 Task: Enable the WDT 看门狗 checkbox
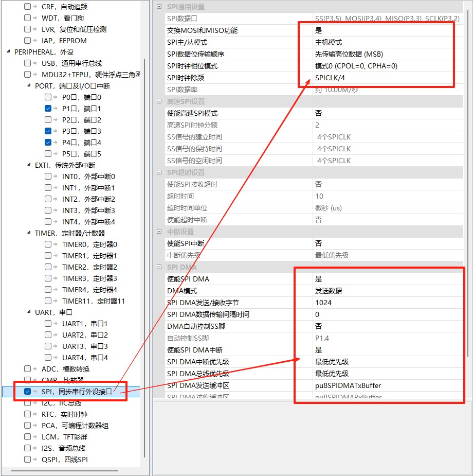tap(27, 17)
